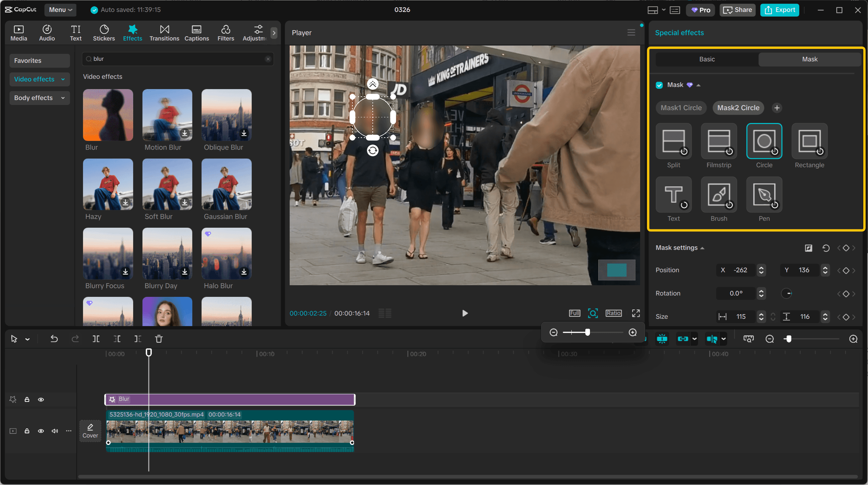The image size is (868, 485).
Task: Switch to the Basic tab
Action: (x=707, y=59)
